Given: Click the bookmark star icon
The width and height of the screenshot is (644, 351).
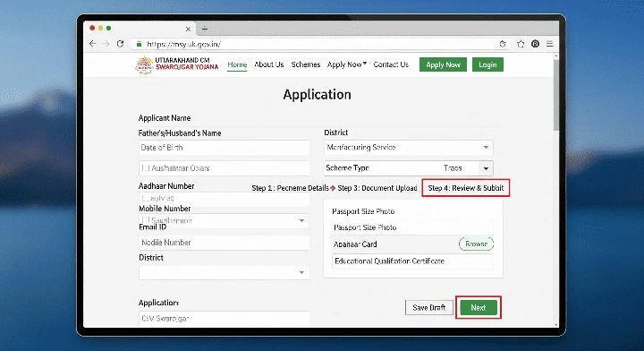Looking at the screenshot, I should 521,44.
